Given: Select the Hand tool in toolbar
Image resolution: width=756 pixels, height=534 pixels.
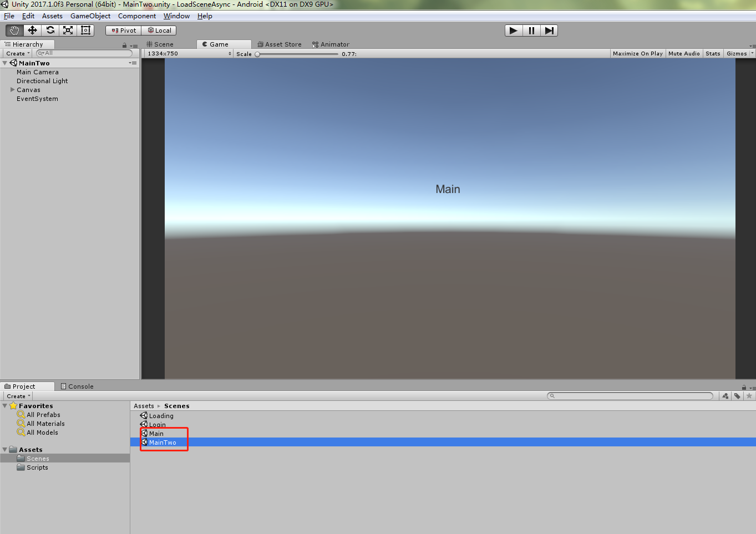Looking at the screenshot, I should click(14, 30).
